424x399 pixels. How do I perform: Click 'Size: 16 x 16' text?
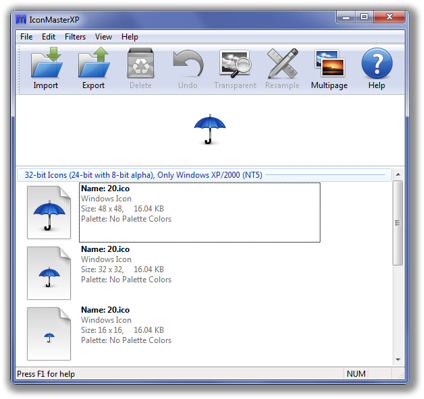102,330
